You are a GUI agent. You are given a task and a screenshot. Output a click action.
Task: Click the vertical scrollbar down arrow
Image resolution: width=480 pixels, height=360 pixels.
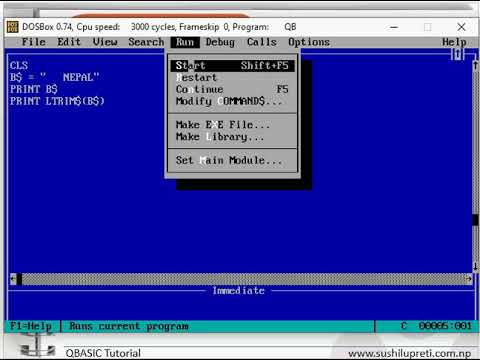pos(476,267)
